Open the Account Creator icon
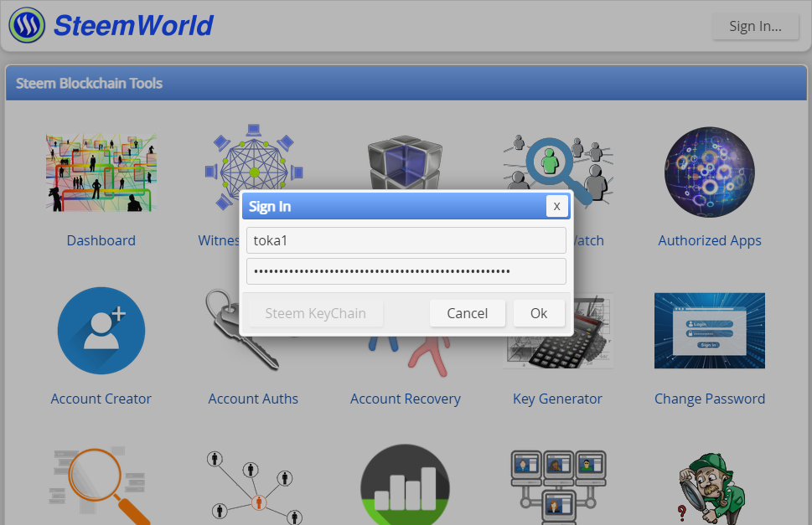 101,331
